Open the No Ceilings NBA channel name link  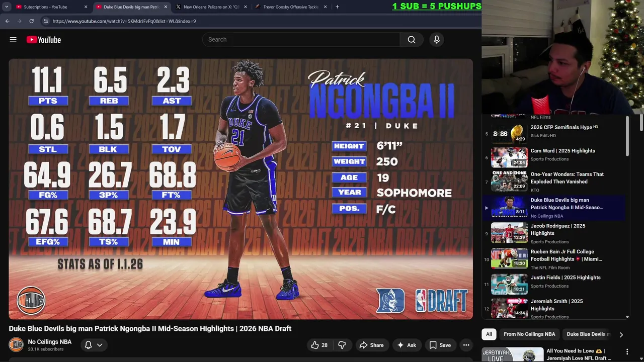pos(50,342)
